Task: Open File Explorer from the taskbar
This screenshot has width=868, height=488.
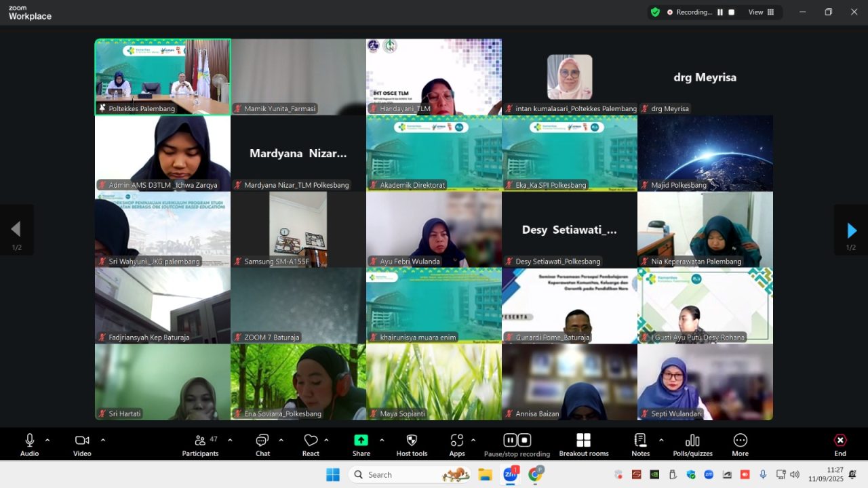Action: click(x=485, y=474)
